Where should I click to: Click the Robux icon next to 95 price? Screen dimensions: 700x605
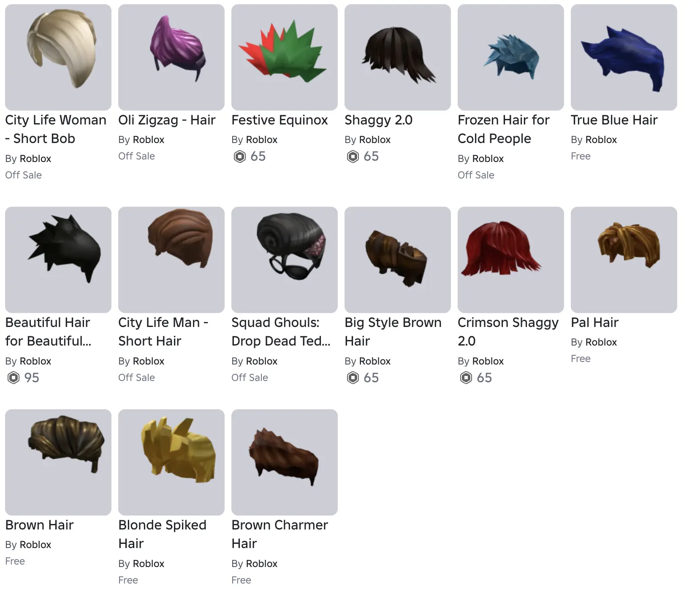(14, 378)
